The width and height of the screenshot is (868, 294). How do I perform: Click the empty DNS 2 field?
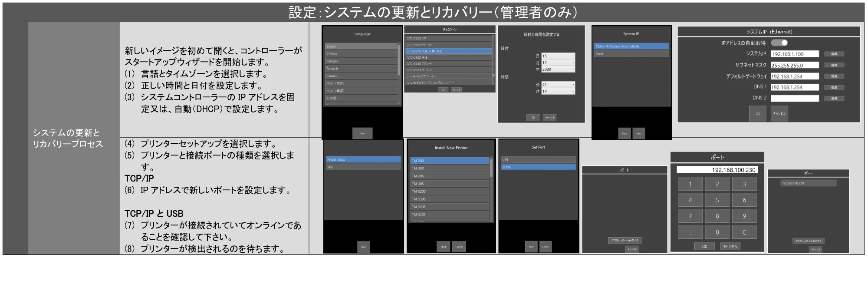coord(795,98)
